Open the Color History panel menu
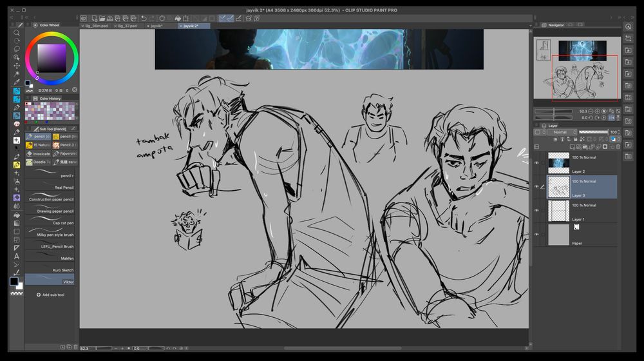Image resolution: width=644 pixels, height=361 pixels. point(28,98)
